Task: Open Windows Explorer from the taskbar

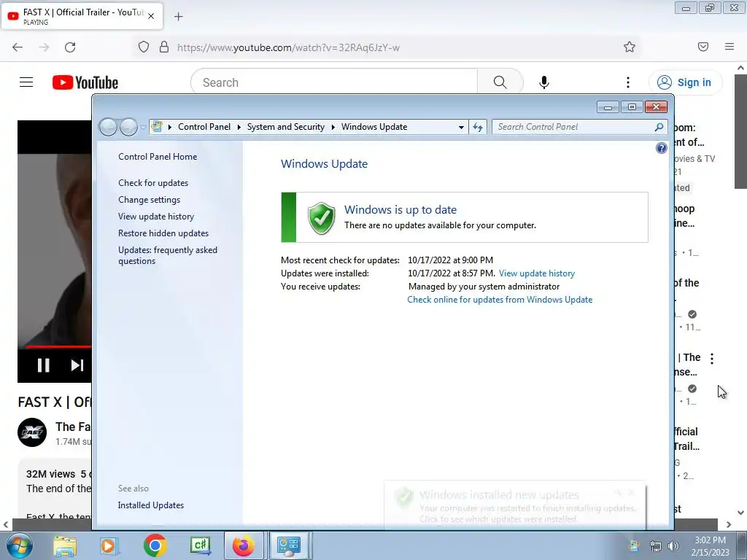Action: click(65, 546)
